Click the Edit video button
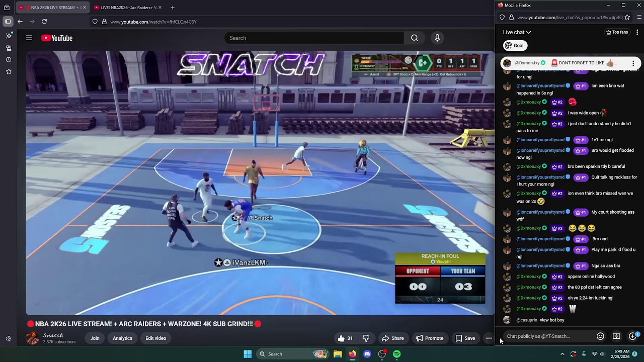This screenshot has height=362, width=644. tap(155, 338)
